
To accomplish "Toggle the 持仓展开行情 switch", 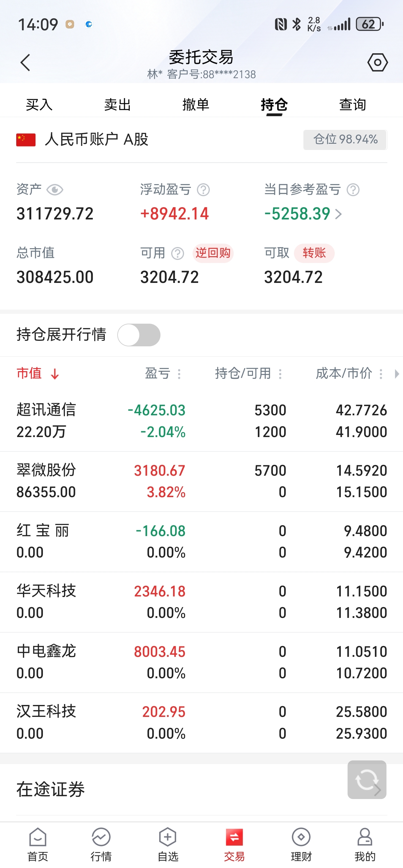I will 139,335.
